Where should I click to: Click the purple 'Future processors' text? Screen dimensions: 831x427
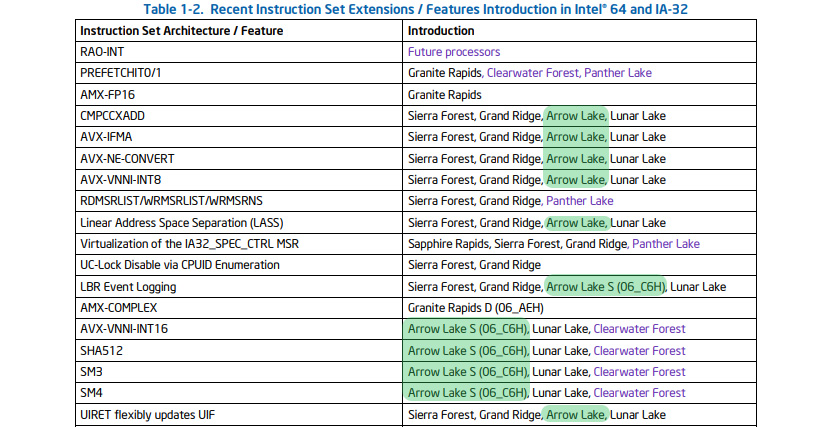[454, 52]
